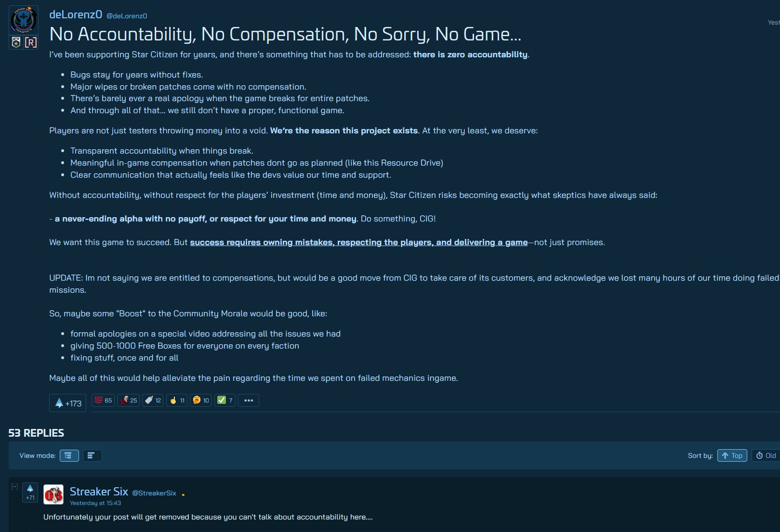Click the Streaker Six username link
The width and height of the screenshot is (780, 532).
(99, 492)
